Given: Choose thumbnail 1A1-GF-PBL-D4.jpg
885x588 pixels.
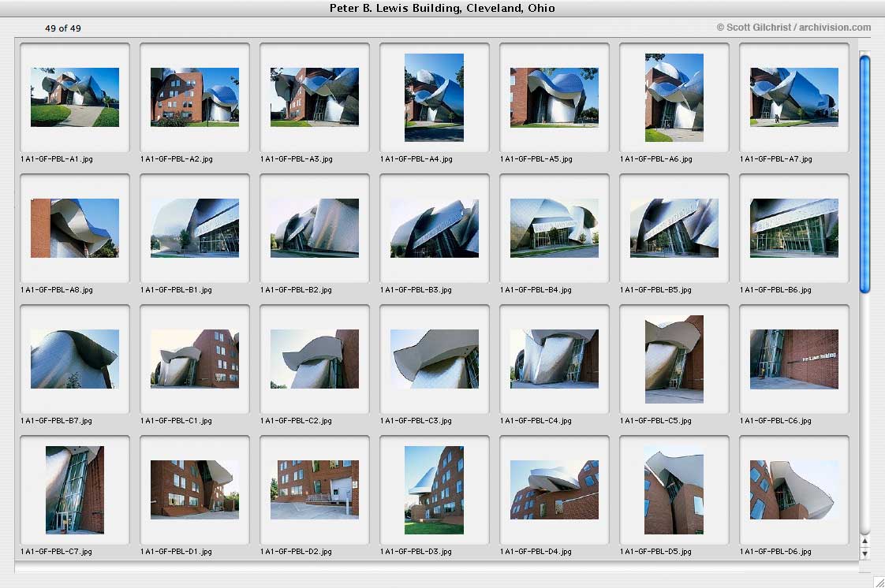Looking at the screenshot, I should pyautogui.click(x=555, y=490).
